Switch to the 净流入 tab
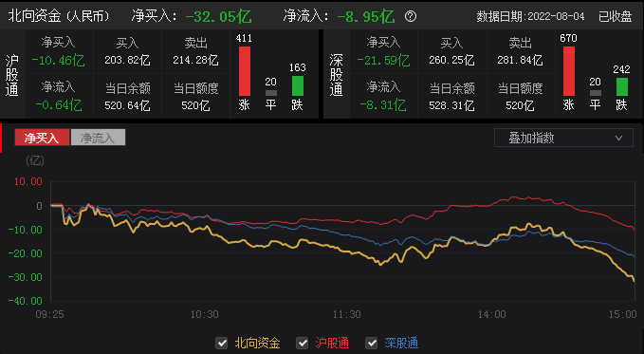644x354 pixels. [x=98, y=138]
